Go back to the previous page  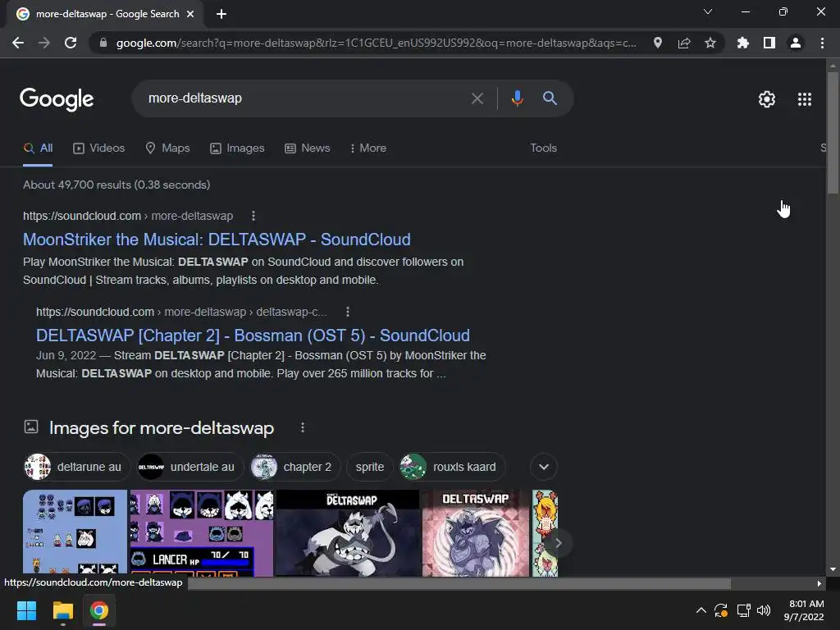[18, 43]
